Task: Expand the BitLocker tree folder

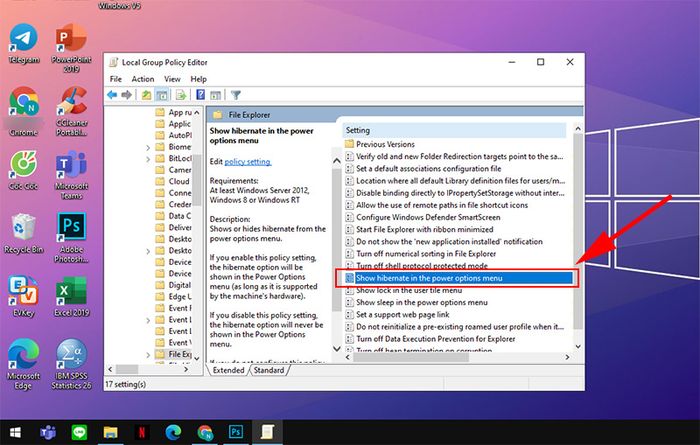Action: pos(148,158)
